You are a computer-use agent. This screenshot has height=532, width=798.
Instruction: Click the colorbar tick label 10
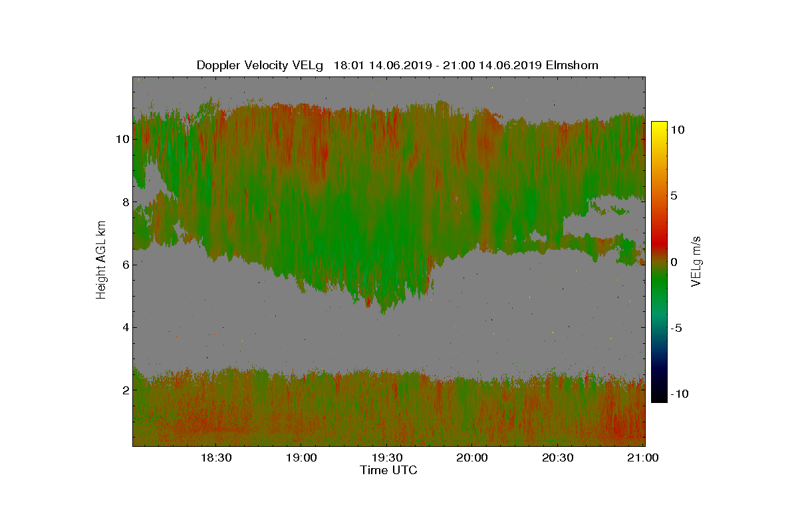click(678, 130)
